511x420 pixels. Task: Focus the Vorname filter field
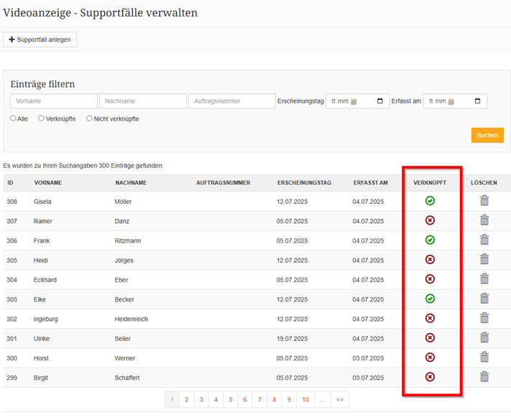54,101
